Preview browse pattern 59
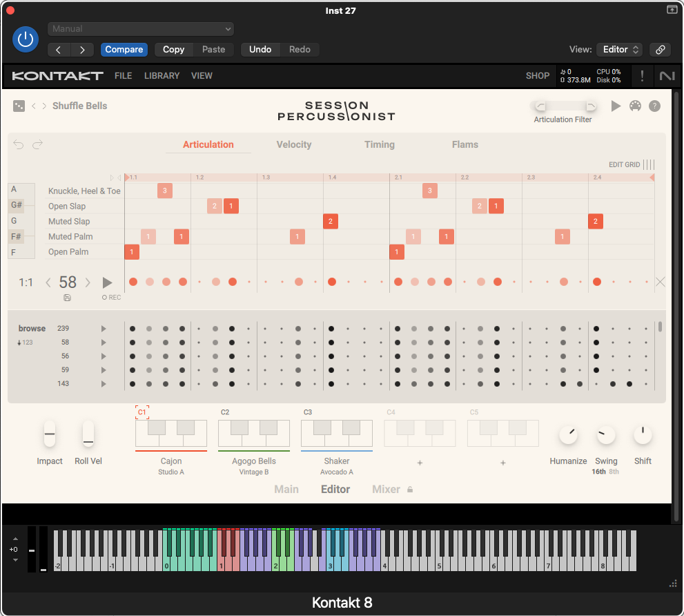Image resolution: width=684 pixels, height=616 pixels. coord(104,370)
